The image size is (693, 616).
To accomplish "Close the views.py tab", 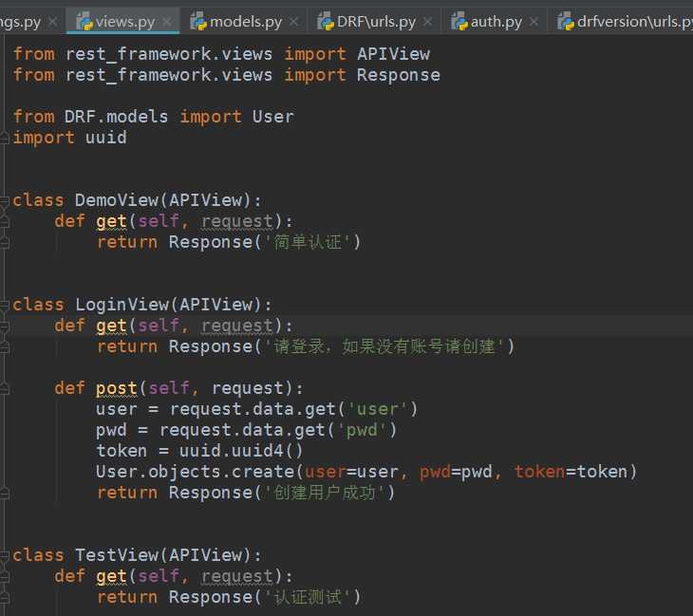I will (x=167, y=21).
